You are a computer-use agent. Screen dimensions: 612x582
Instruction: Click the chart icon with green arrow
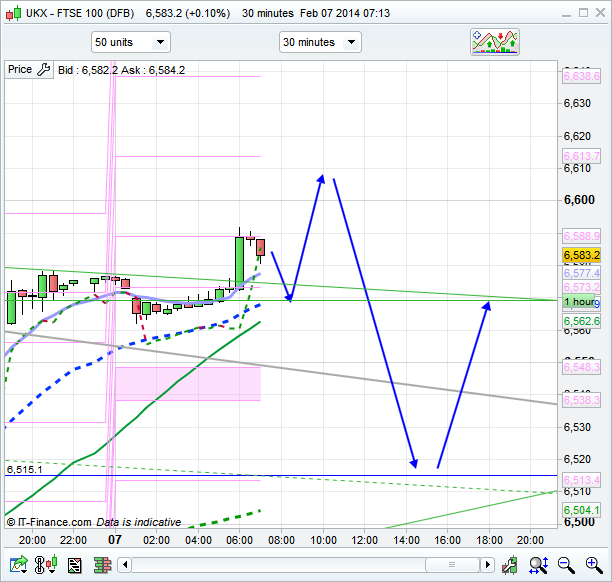pyautogui.click(x=18, y=566)
